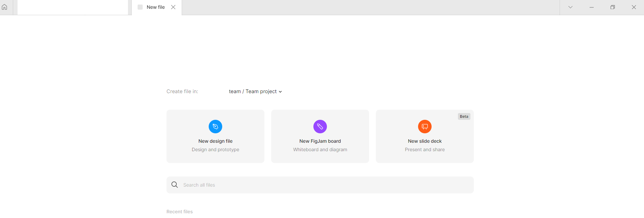Viewport: 644px width, 218px height.
Task: Minimize the application window
Action: [592, 7]
